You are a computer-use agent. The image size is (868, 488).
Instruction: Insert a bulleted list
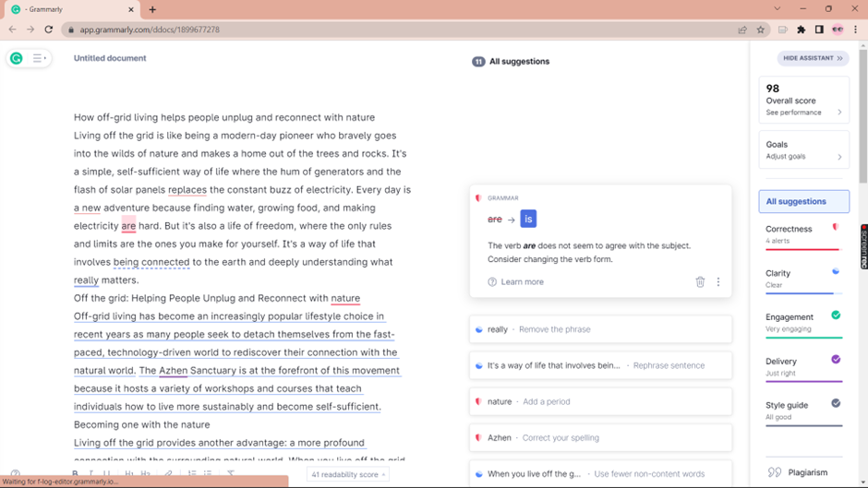pyautogui.click(x=208, y=473)
